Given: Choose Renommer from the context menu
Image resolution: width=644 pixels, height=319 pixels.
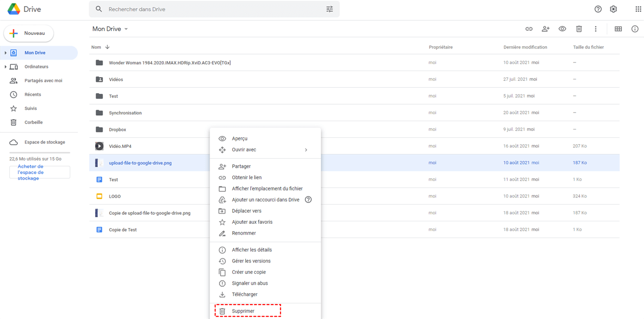Looking at the screenshot, I should (244, 233).
